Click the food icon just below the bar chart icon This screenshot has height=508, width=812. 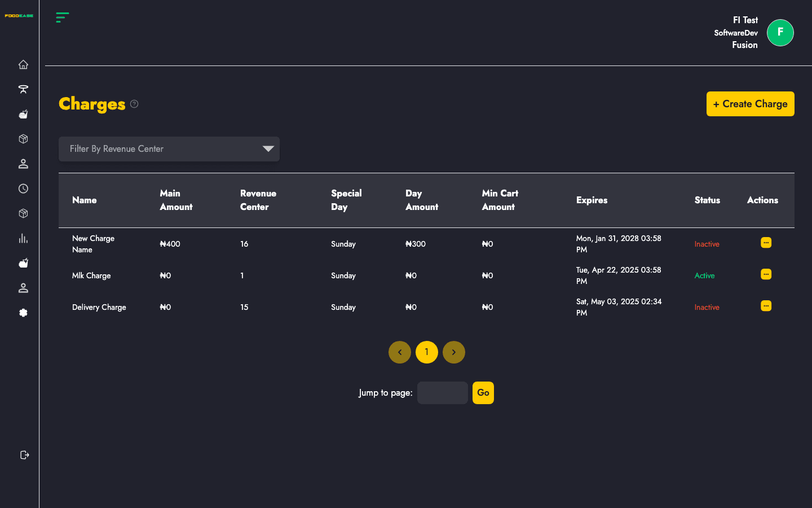coord(23,263)
